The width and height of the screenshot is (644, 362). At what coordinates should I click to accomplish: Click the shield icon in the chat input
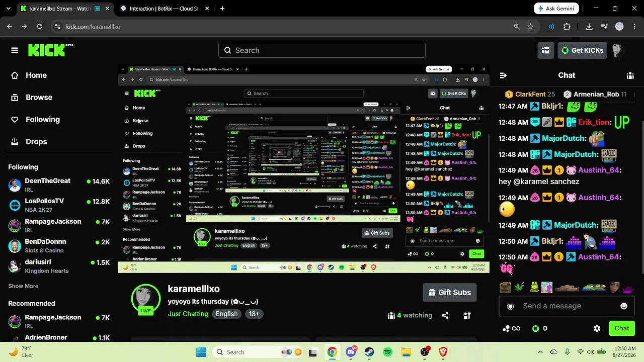pos(511,306)
